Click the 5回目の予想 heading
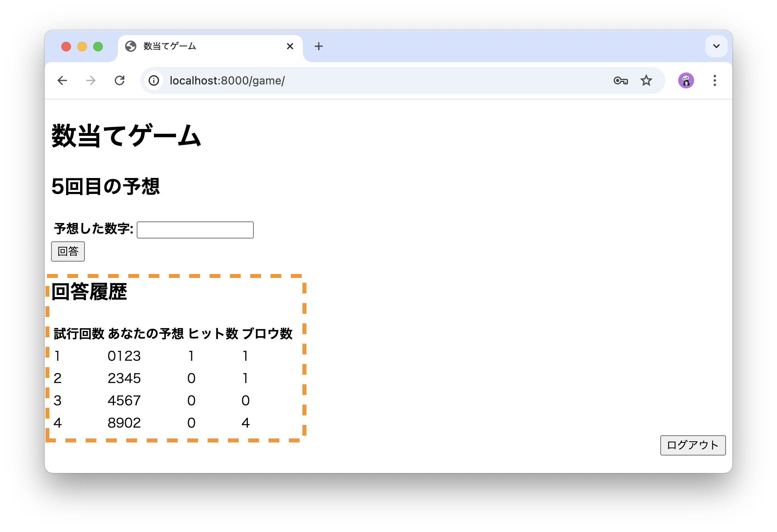Viewport: 777px width, 532px height. 106,186
